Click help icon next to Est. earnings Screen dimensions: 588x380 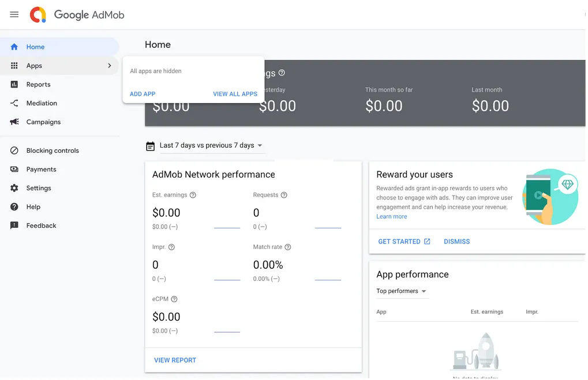pos(193,195)
